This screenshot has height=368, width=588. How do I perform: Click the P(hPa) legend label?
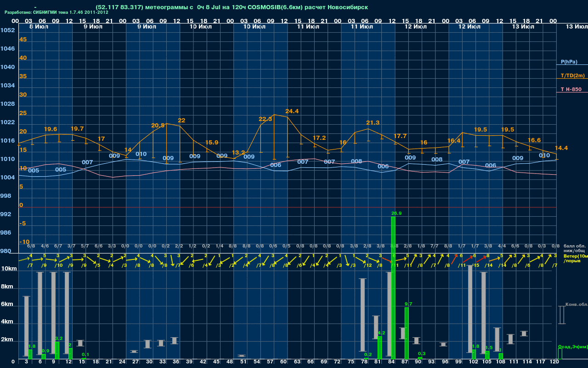[x=569, y=62]
